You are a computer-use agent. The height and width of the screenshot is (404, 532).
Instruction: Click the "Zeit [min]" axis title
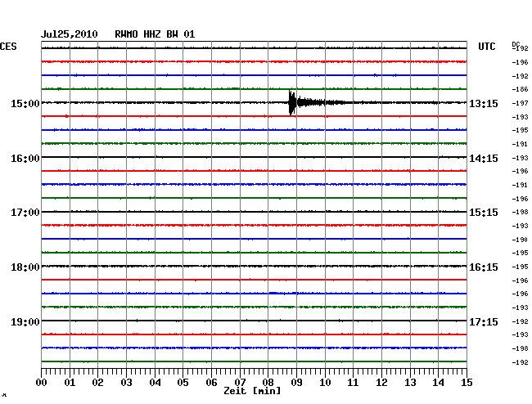point(252,391)
